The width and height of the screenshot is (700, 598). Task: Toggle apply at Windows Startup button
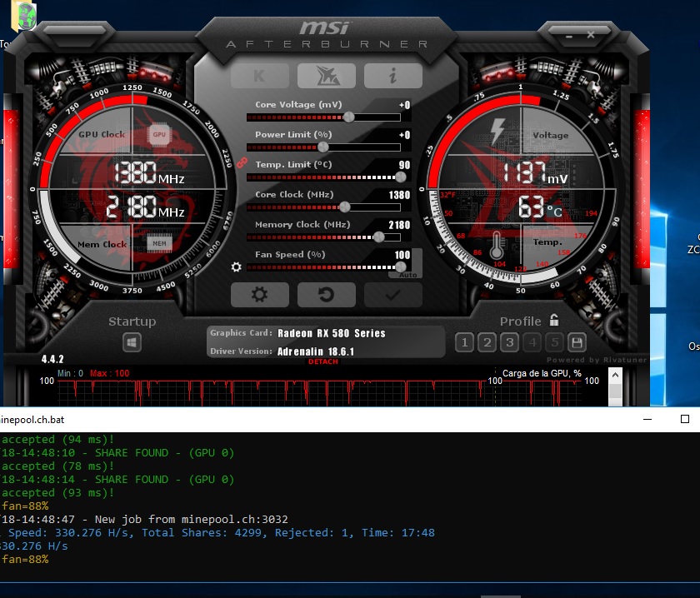(132, 343)
